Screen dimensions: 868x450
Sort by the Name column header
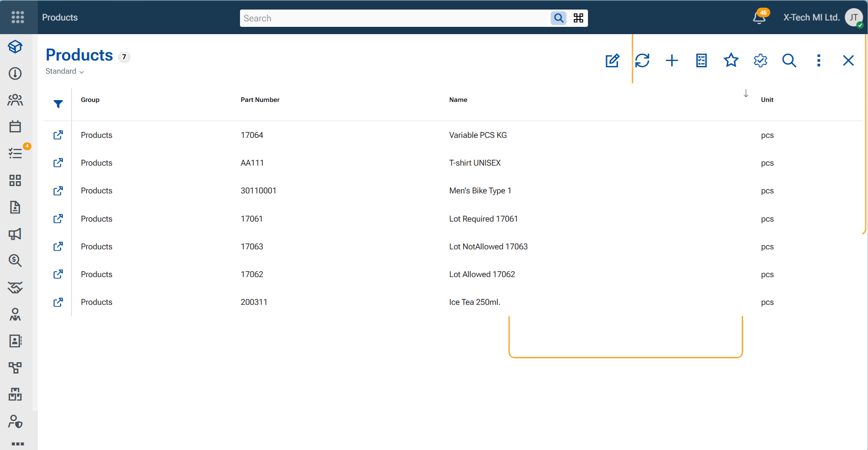click(x=458, y=100)
